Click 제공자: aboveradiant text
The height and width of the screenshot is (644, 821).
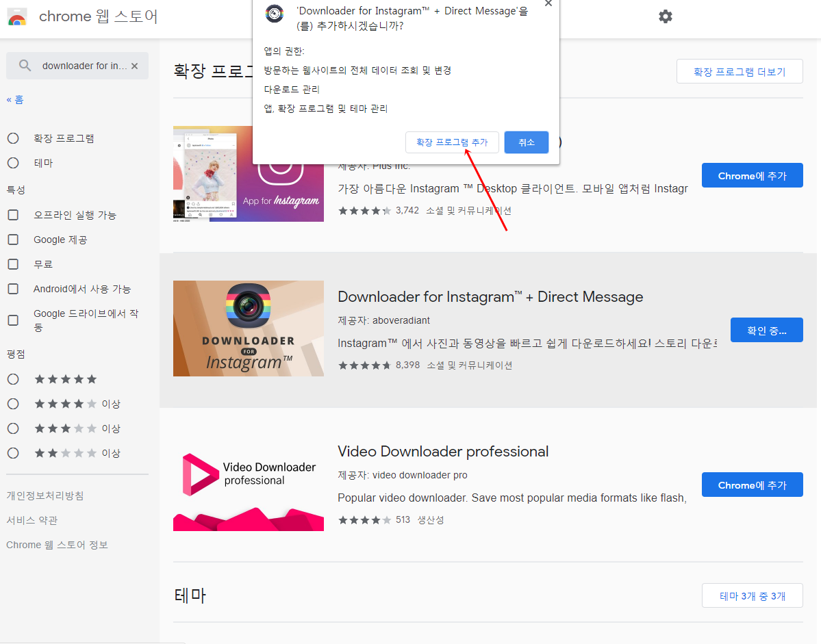click(x=384, y=320)
